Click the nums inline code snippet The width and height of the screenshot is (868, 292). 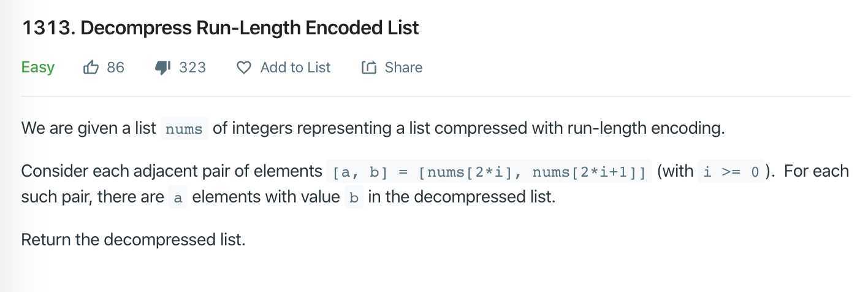(x=184, y=130)
